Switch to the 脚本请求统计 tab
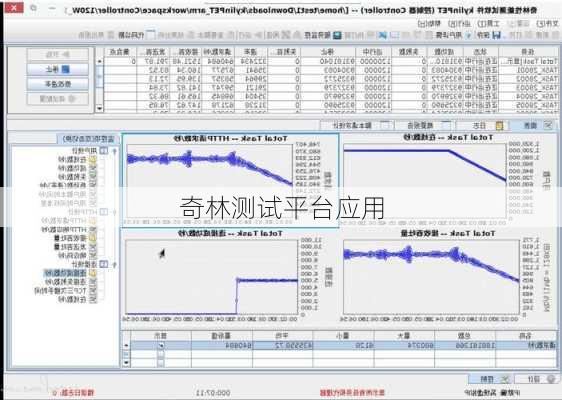Image resolution: width=562 pixels, height=400 pixels. [x=357, y=125]
